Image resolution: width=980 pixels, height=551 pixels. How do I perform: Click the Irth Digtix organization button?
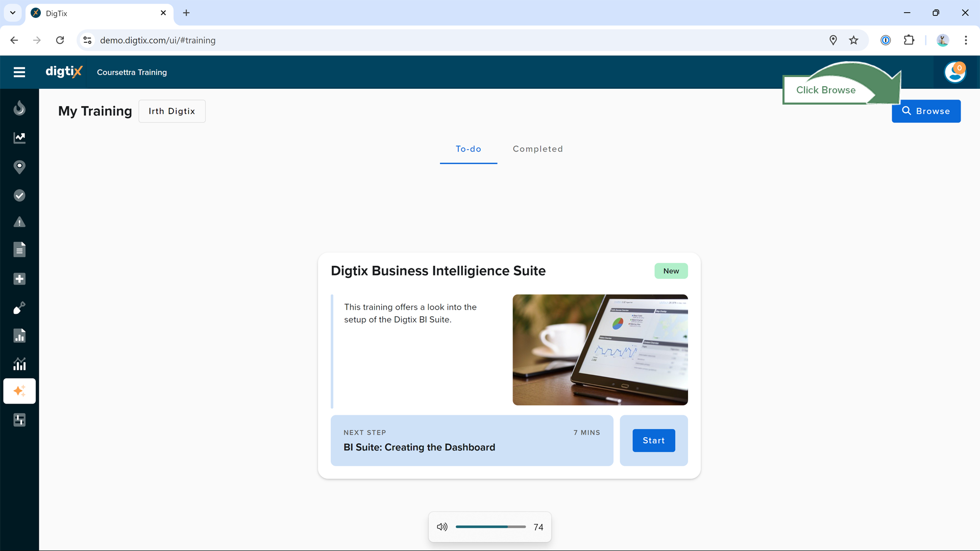point(171,111)
